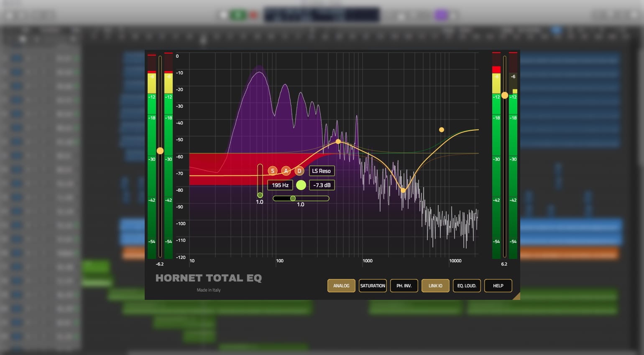Toggle phase invert with PH. INV.
Image resolution: width=644 pixels, height=355 pixels.
tap(404, 286)
